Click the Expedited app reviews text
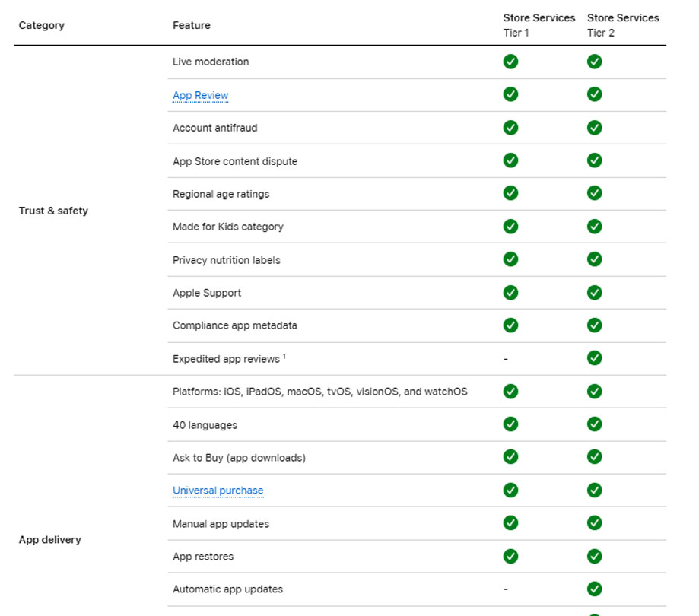 tap(229, 358)
